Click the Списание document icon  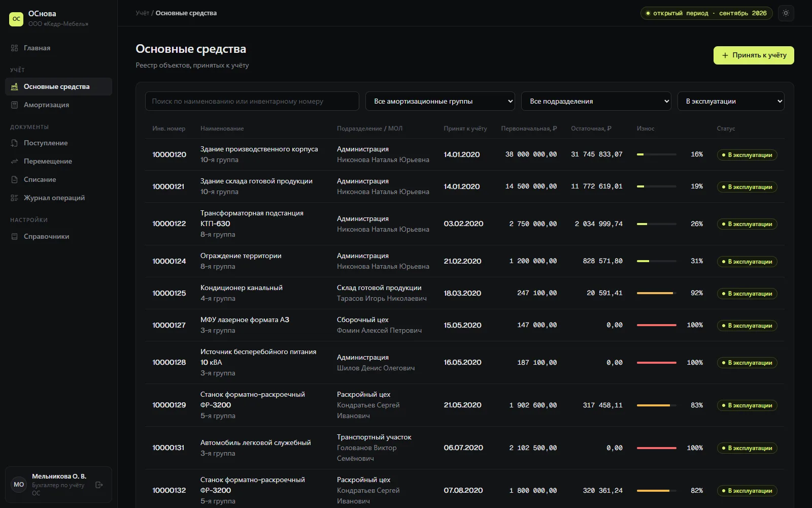(14, 179)
